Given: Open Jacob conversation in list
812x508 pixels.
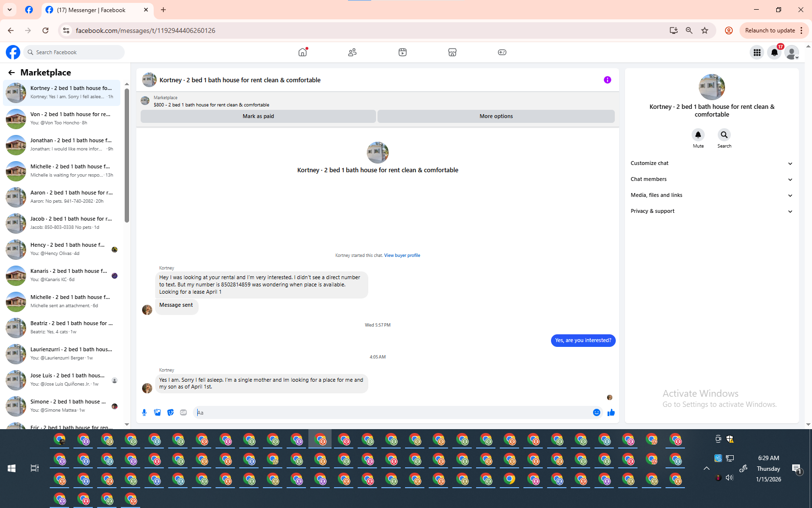Looking at the screenshot, I should (62, 224).
